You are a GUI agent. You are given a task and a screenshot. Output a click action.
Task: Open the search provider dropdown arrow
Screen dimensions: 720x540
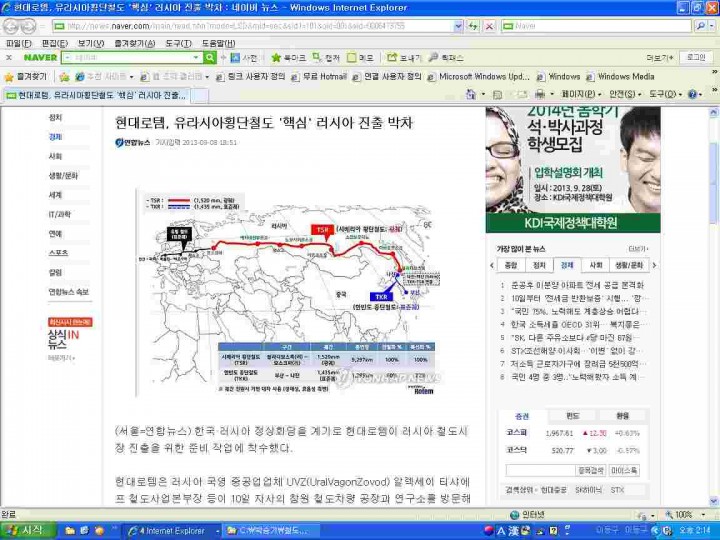pos(712,26)
